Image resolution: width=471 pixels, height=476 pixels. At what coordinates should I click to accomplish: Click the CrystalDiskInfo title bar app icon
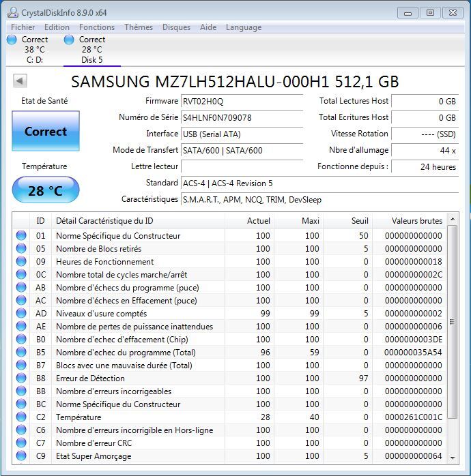coord(12,12)
